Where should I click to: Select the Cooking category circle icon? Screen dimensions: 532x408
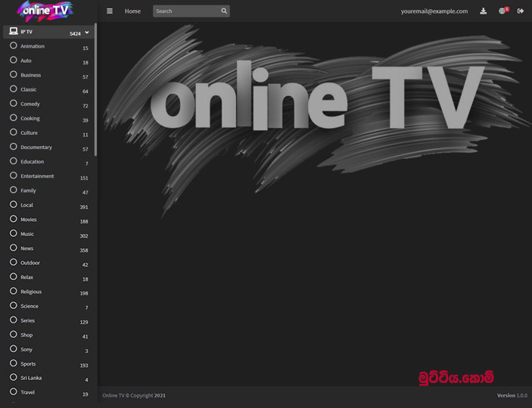pyautogui.click(x=13, y=118)
